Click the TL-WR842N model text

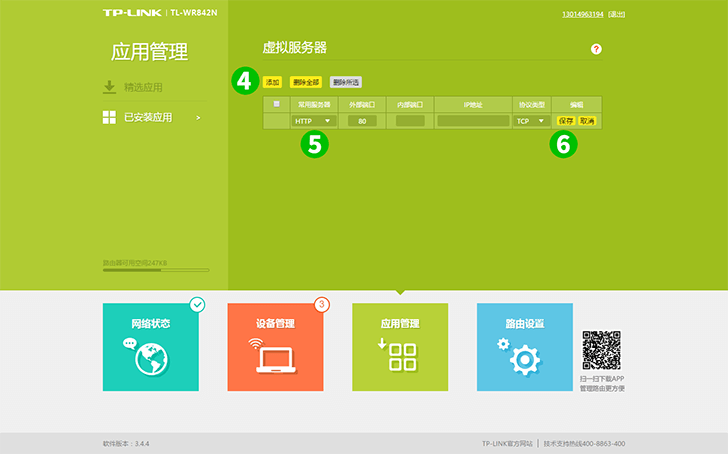click(194, 13)
